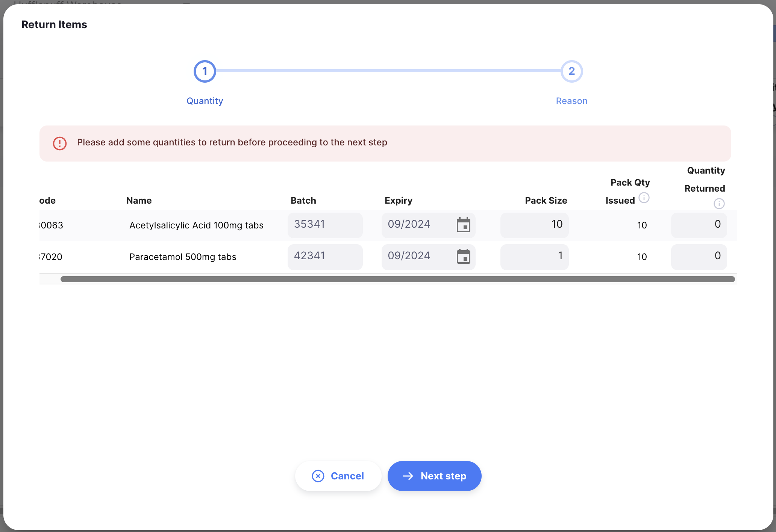The height and width of the screenshot is (532, 776).
Task: Click step 1 Quantity circle
Action: (205, 71)
